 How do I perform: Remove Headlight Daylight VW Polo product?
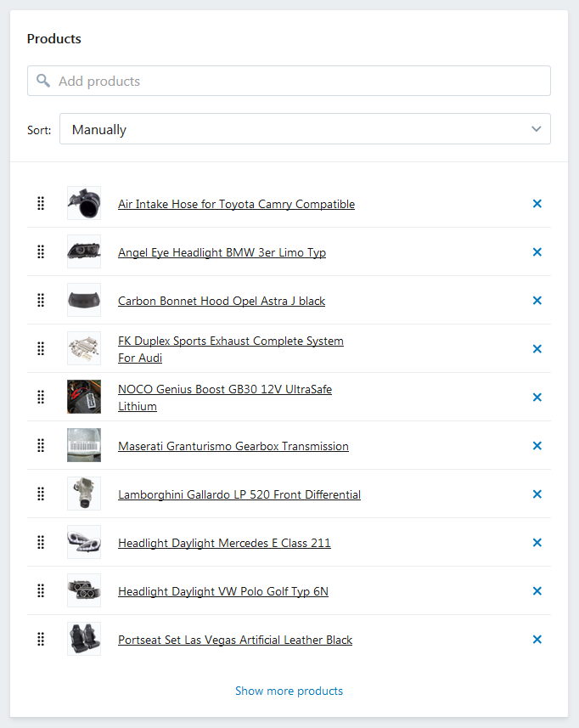pos(537,590)
